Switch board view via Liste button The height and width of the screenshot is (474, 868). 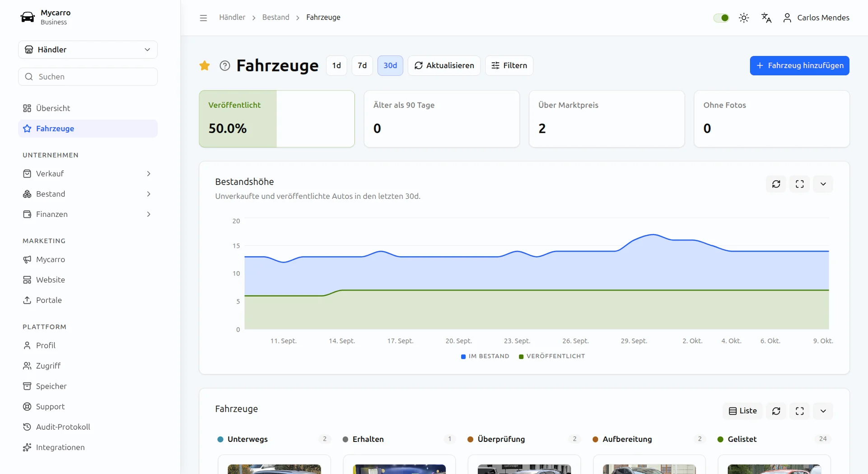pos(743,411)
